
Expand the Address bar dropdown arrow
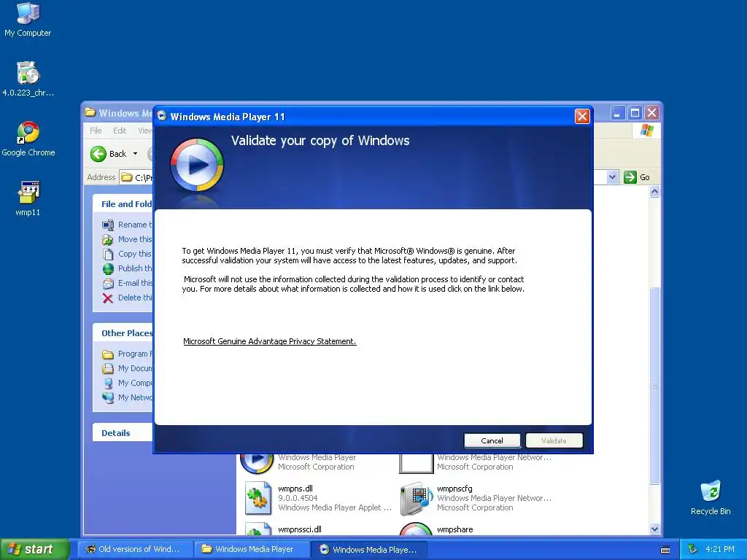tap(612, 177)
